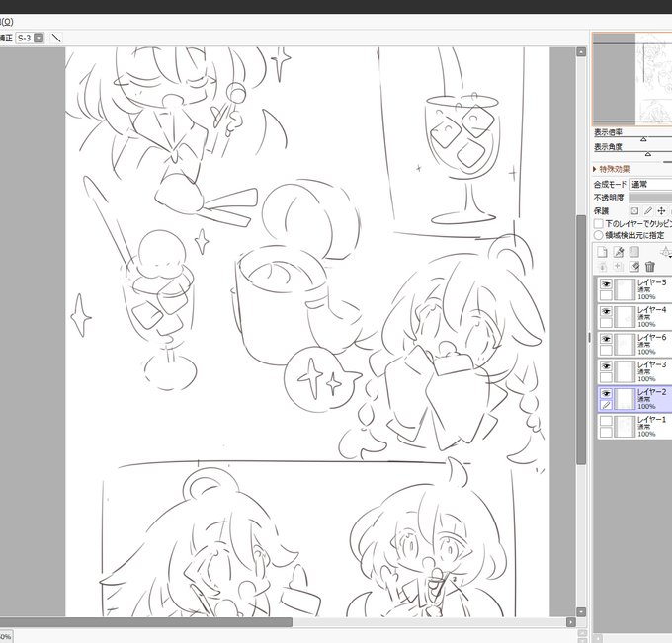Hide レイヤー6 with its eye icon
This screenshot has height=643, width=672.
pos(606,339)
